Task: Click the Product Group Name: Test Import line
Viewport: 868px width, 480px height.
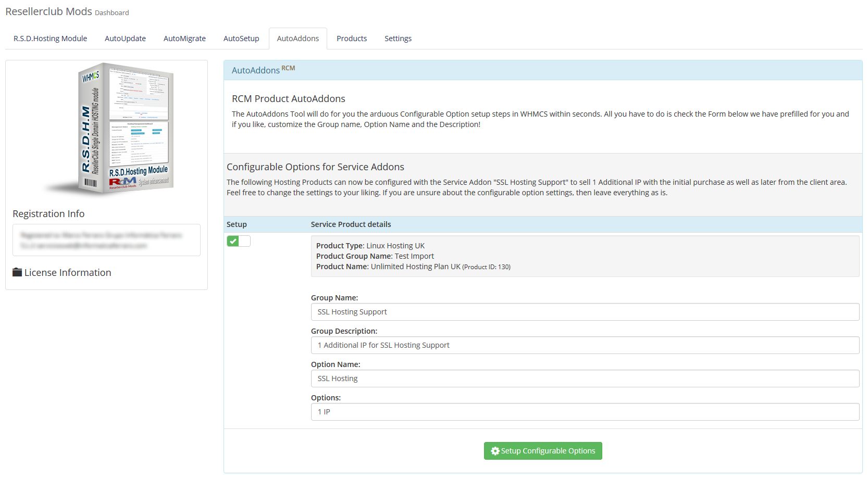Action: [x=375, y=256]
